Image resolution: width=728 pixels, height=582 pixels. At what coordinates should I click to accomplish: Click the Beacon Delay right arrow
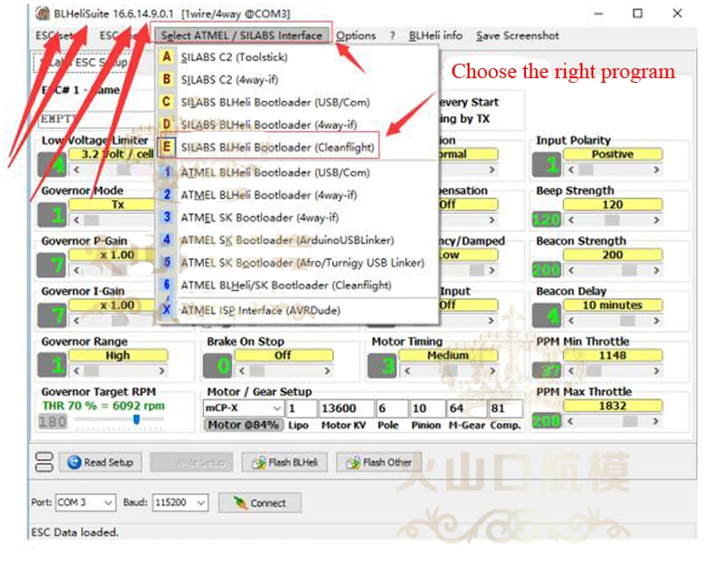(656, 320)
